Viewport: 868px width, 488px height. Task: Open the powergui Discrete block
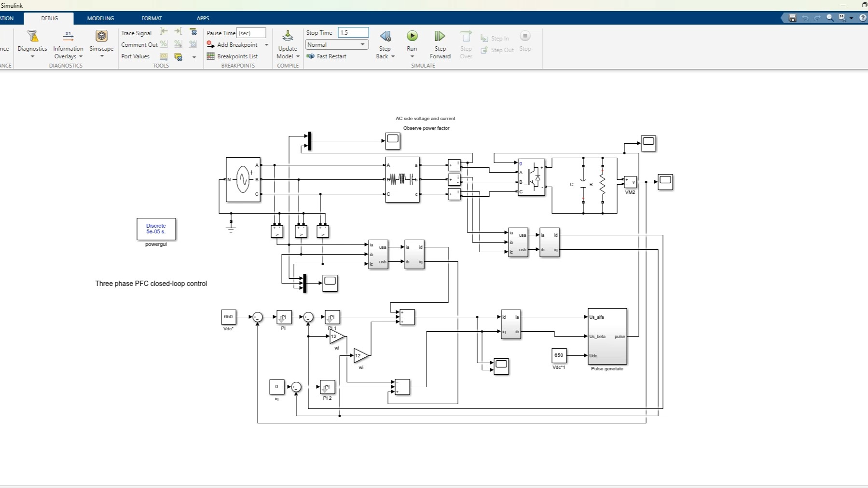pos(155,229)
